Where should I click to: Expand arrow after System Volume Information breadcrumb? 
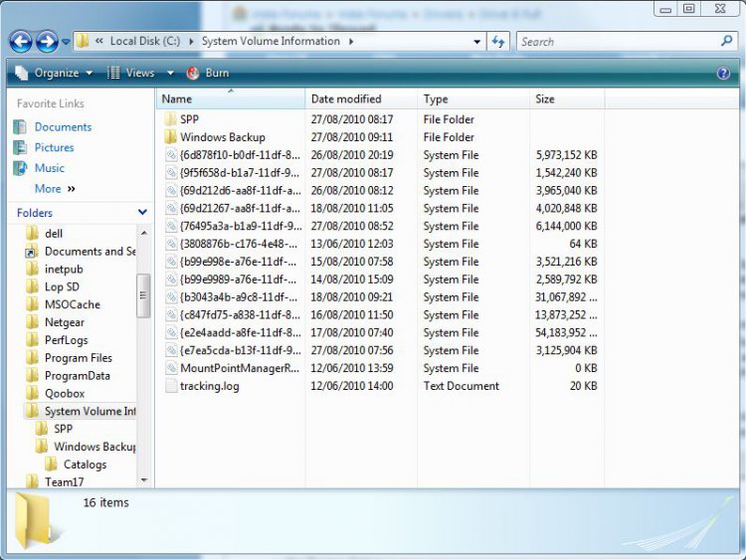coord(351,42)
